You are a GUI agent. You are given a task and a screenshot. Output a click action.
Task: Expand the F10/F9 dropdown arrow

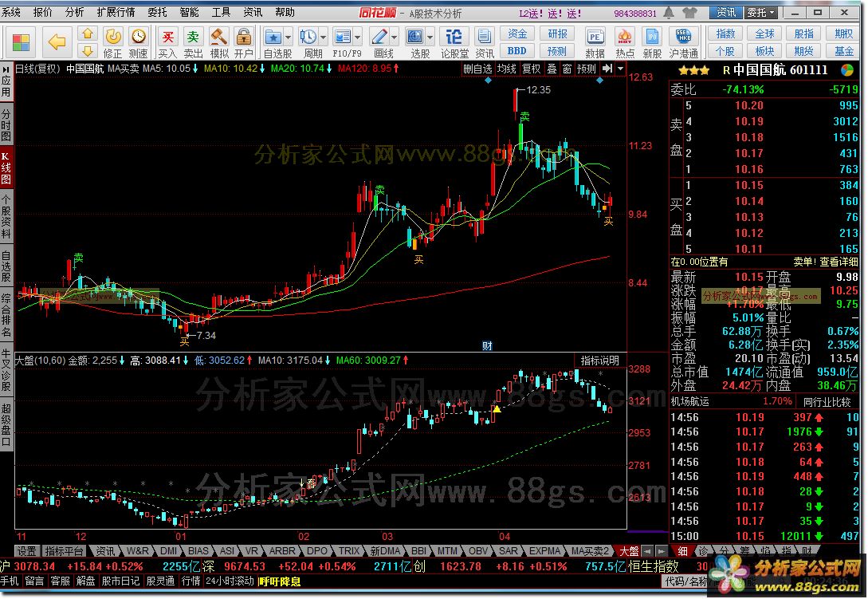point(358,37)
